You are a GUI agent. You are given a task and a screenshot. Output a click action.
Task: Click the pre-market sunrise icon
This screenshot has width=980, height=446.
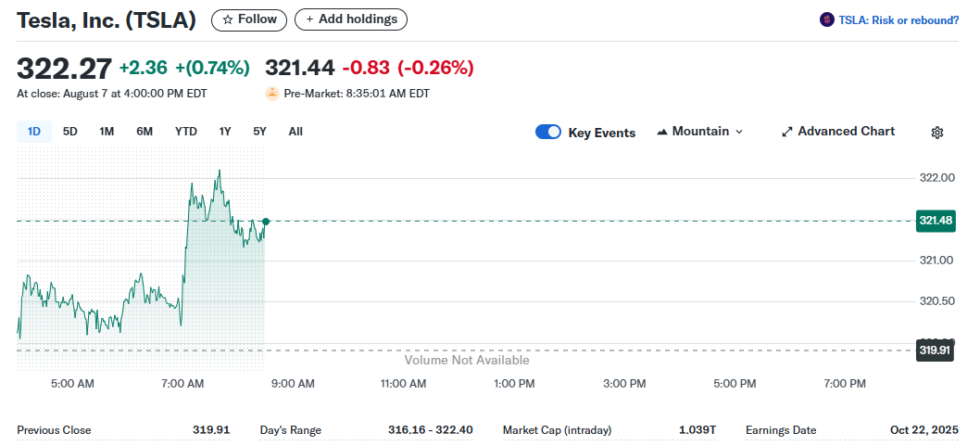click(272, 94)
